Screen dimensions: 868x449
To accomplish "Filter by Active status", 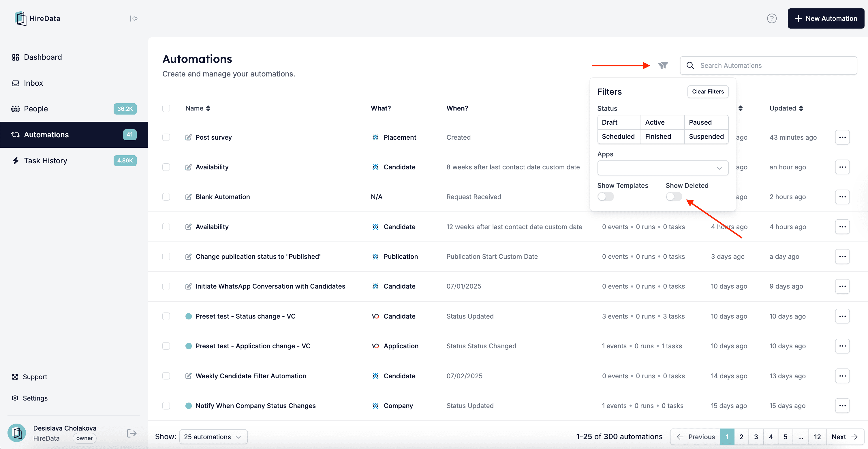I will click(662, 122).
